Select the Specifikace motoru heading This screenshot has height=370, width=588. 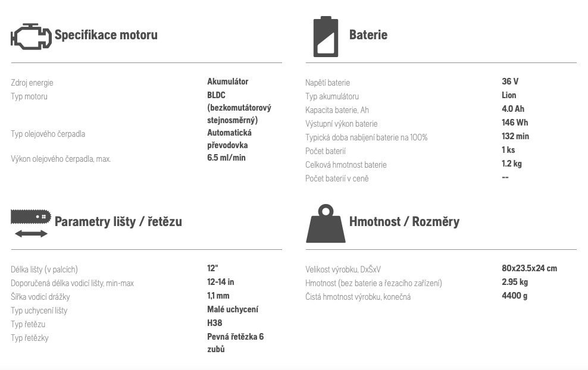click(106, 35)
